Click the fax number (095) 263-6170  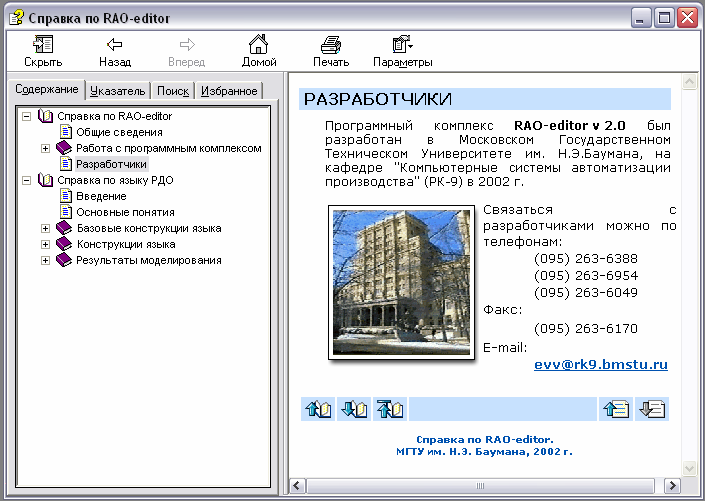point(586,329)
